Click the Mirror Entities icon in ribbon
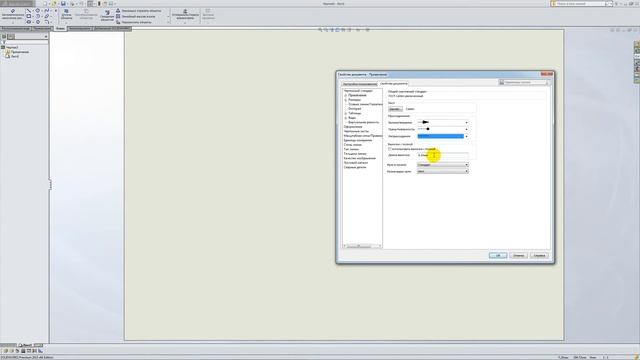640x360 pixels. pos(118,11)
